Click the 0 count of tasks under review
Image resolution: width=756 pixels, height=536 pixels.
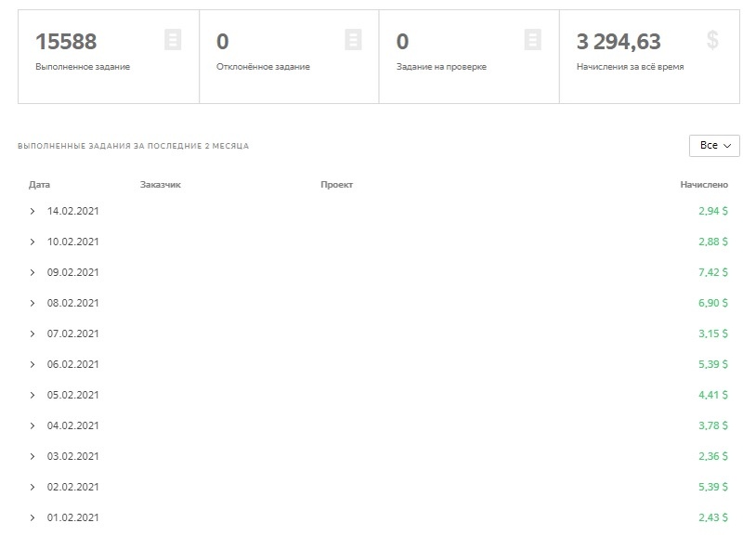(x=402, y=42)
